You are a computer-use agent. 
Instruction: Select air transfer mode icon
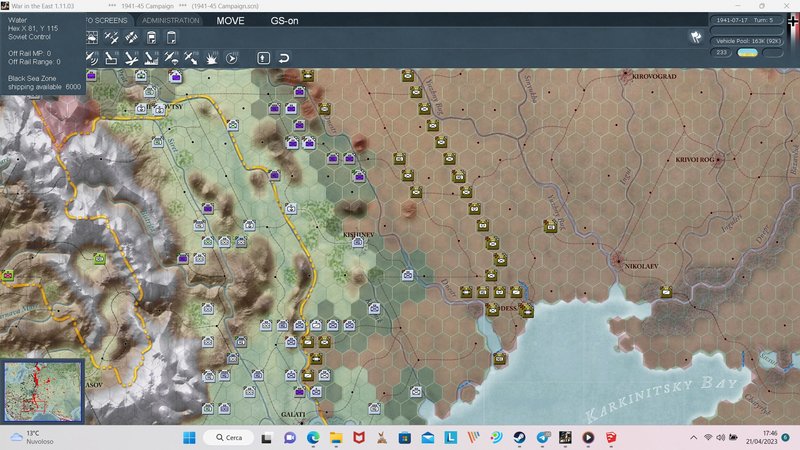(191, 58)
